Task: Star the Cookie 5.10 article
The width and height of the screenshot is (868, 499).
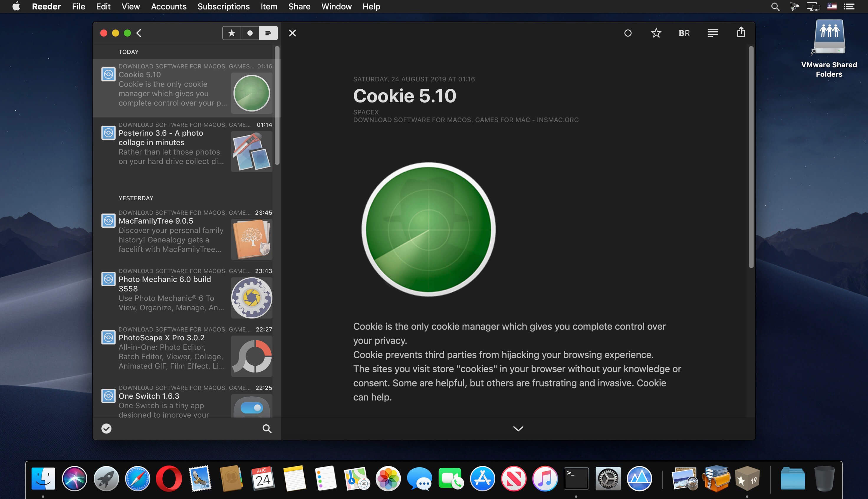Action: (x=656, y=33)
